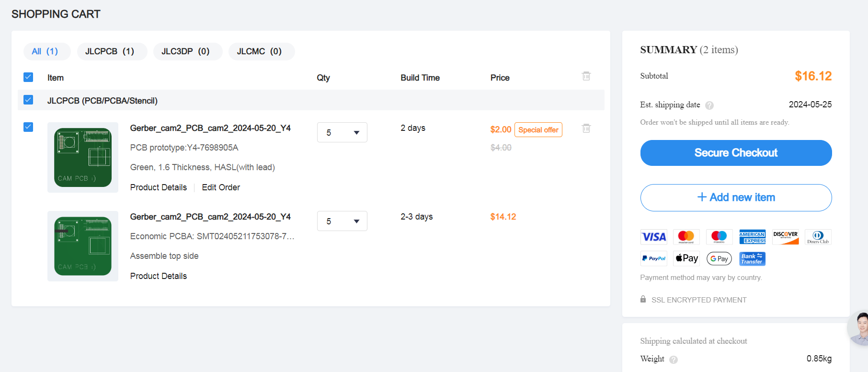Image resolution: width=868 pixels, height=372 pixels.
Task: Click the Edit Order link
Action: tap(221, 187)
